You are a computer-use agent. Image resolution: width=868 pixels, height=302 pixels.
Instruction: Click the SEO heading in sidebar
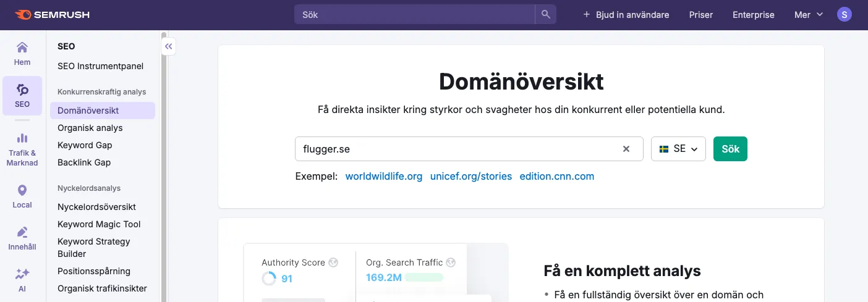coord(66,46)
